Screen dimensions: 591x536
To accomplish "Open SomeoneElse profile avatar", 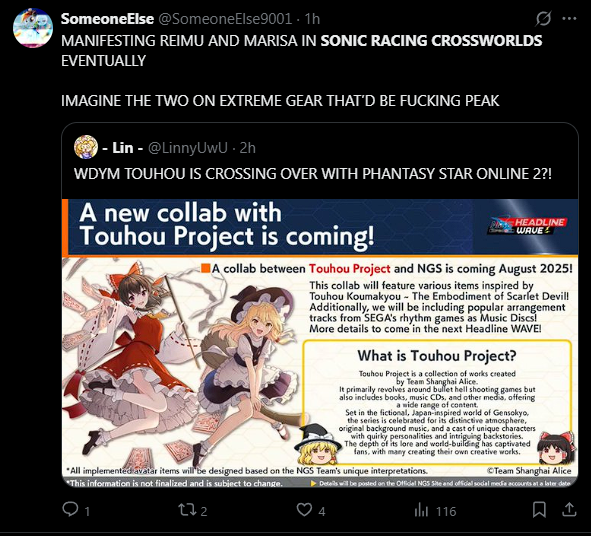I will point(33,28).
